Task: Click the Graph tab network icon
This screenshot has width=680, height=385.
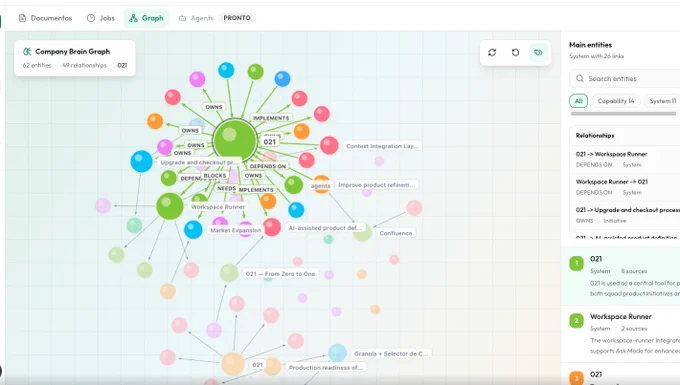Action: [x=134, y=18]
